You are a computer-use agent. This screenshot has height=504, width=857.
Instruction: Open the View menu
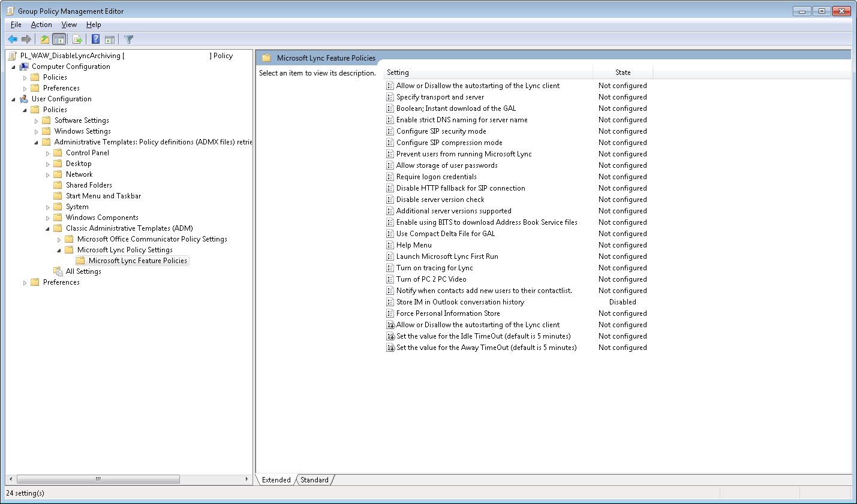point(69,25)
